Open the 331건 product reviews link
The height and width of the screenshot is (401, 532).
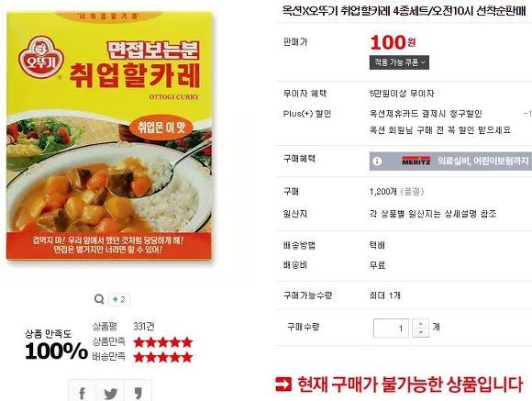pyautogui.click(x=144, y=327)
